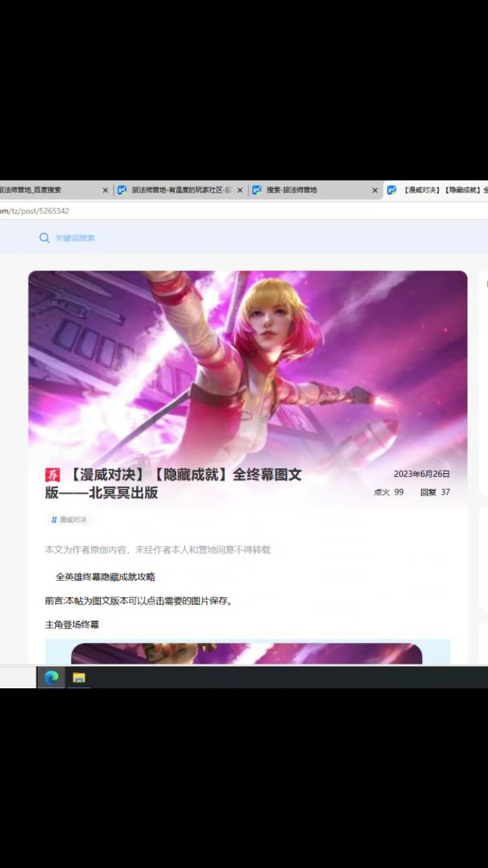
Task: Switch to the 搜索-旅法师营地 tab
Action: click(315, 191)
